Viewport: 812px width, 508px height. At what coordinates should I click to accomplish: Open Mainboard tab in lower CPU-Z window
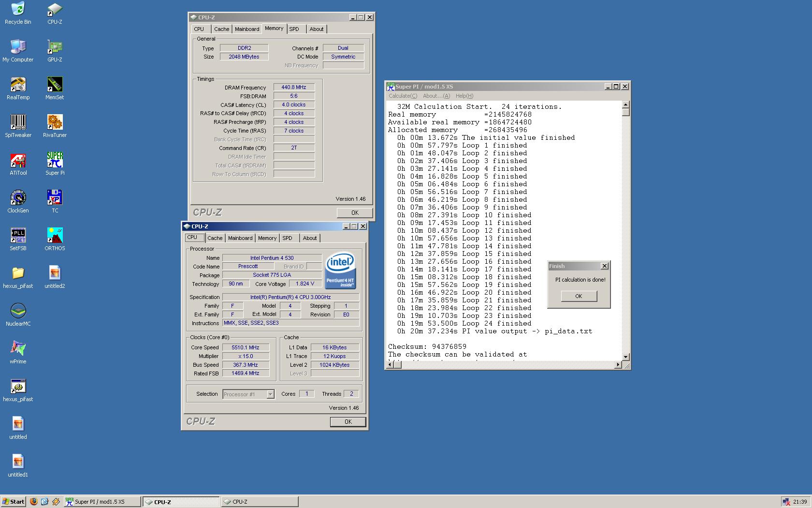(240, 238)
